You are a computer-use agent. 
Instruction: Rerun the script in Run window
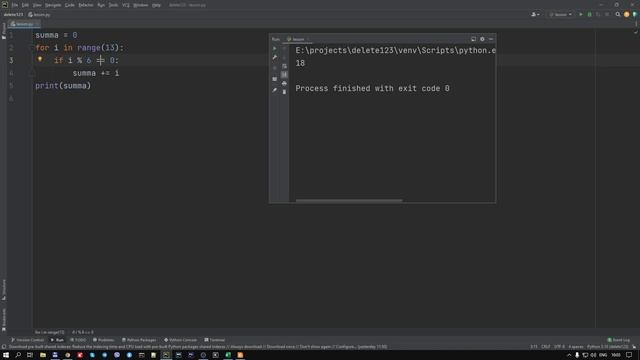click(x=275, y=49)
